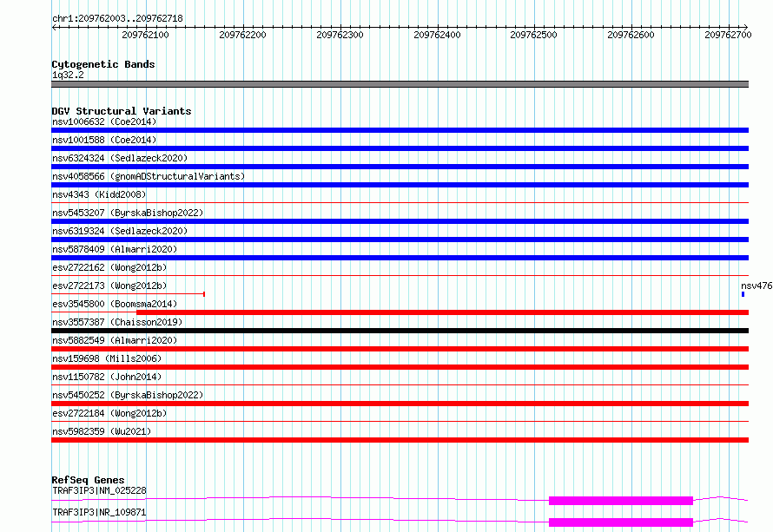
Task: Click ruler position 209762300
Action: 340,35
